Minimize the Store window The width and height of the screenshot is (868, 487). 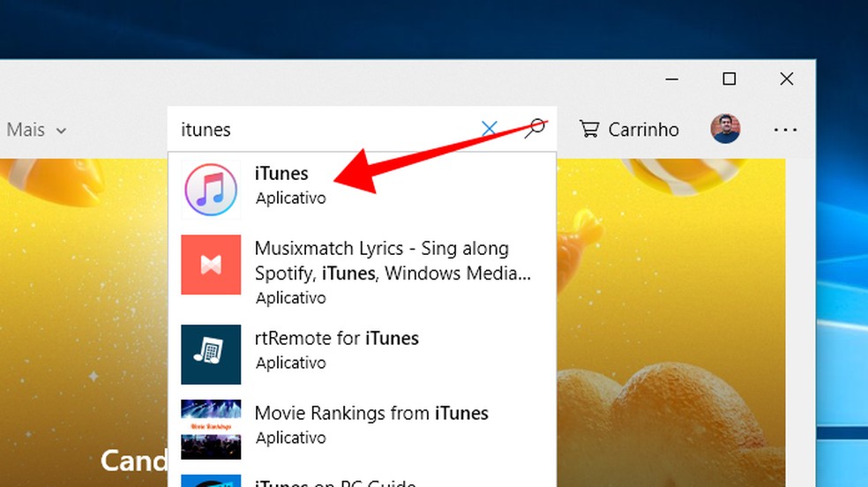coord(671,79)
